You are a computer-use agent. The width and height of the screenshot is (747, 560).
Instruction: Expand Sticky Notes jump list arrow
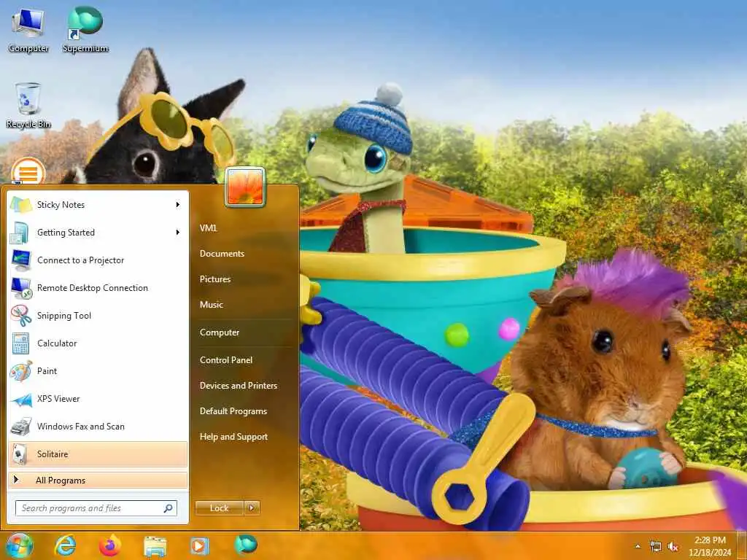coord(178,205)
